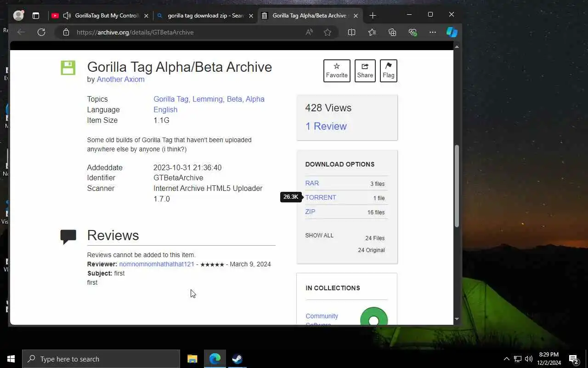Open network settings tray icon
The width and height of the screenshot is (588, 368).
coord(517,359)
